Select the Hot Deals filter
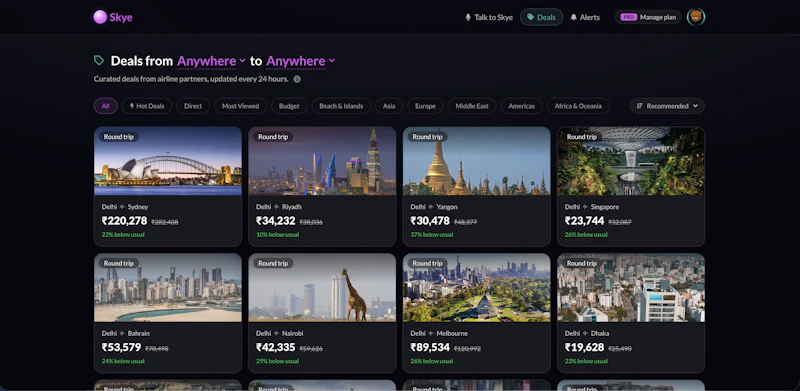 tap(147, 106)
